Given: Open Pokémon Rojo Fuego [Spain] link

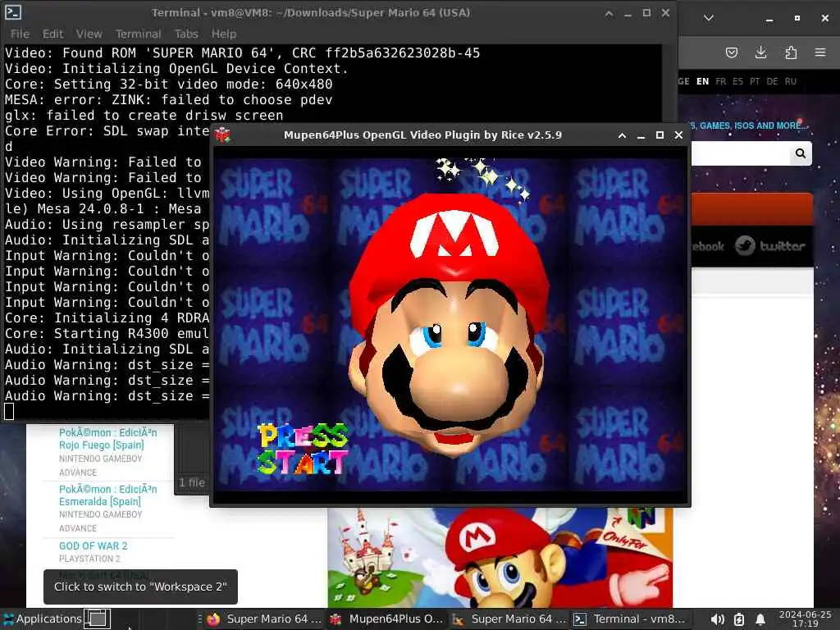Looking at the screenshot, I should pos(107,439).
